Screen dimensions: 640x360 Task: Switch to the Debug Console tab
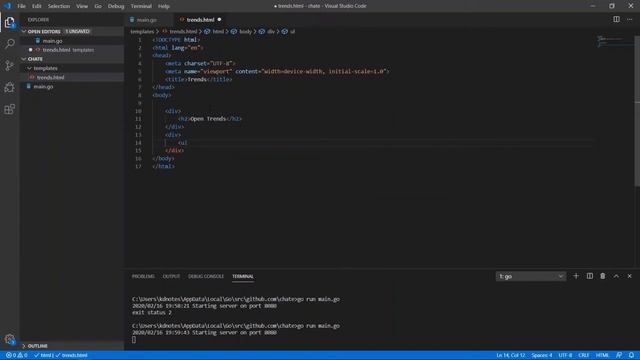click(206, 276)
